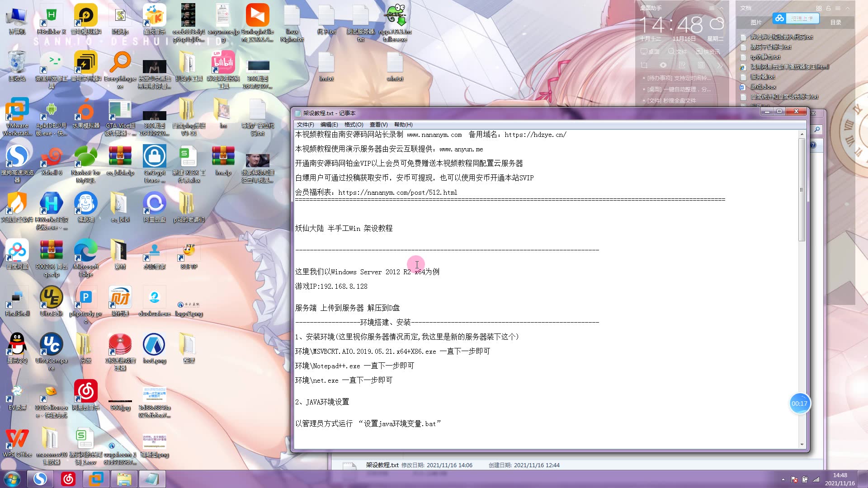Click 文件 search in desktop assistant
Viewport: 868px width, 488px height.
tap(677, 52)
